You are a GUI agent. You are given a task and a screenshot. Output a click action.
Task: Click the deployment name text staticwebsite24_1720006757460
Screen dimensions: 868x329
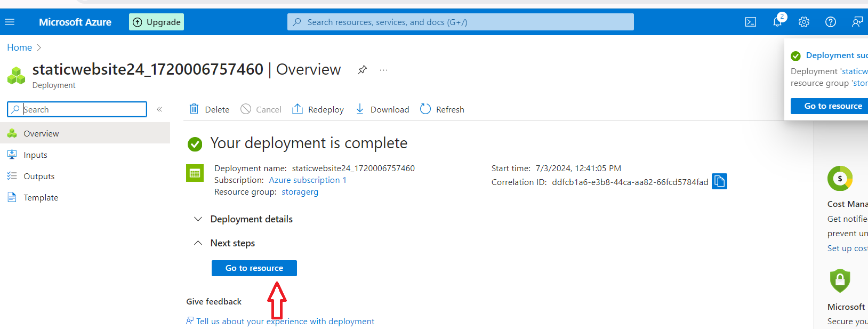pos(353,168)
